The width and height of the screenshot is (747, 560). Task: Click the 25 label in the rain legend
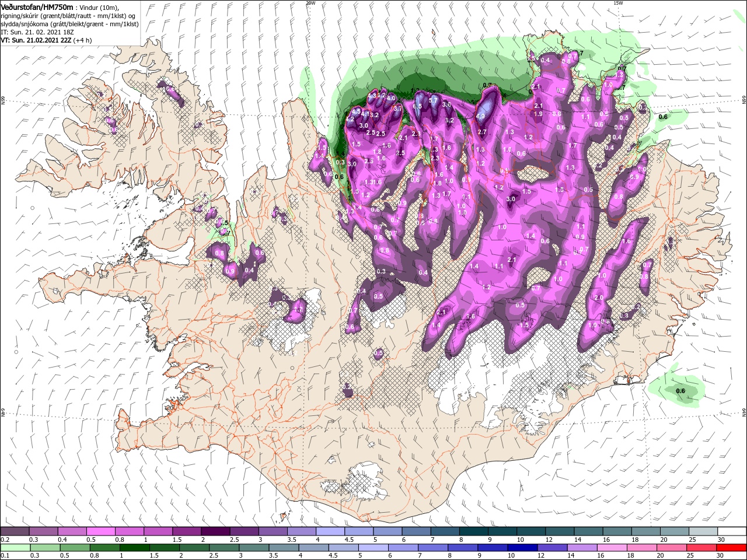click(690, 555)
